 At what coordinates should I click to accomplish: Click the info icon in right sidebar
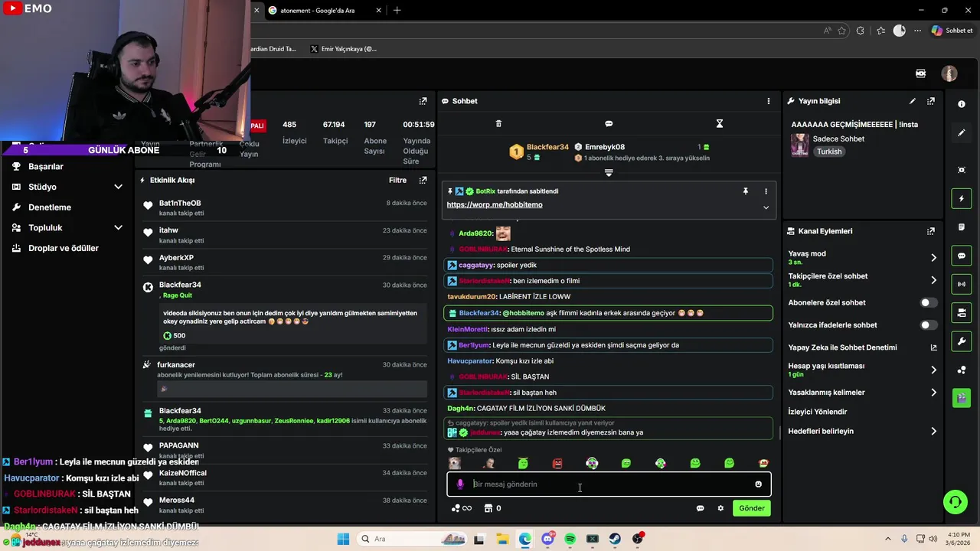pyautogui.click(x=962, y=104)
